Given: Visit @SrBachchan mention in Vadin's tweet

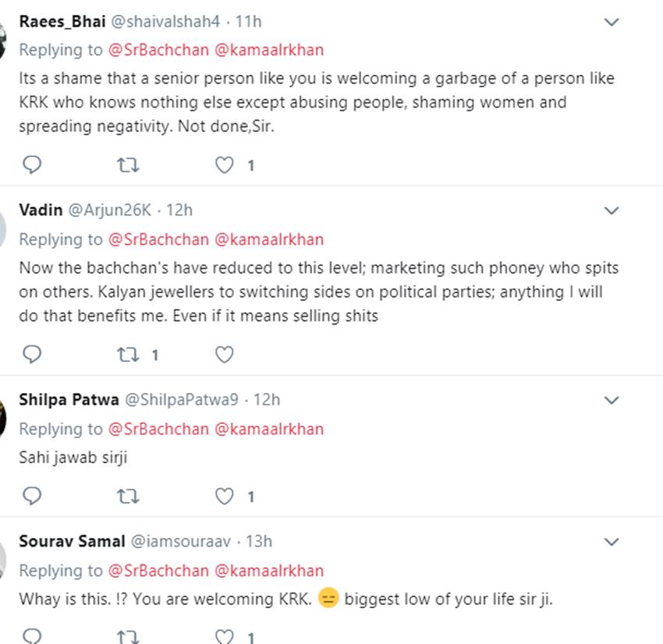Looking at the screenshot, I should coord(158,239).
